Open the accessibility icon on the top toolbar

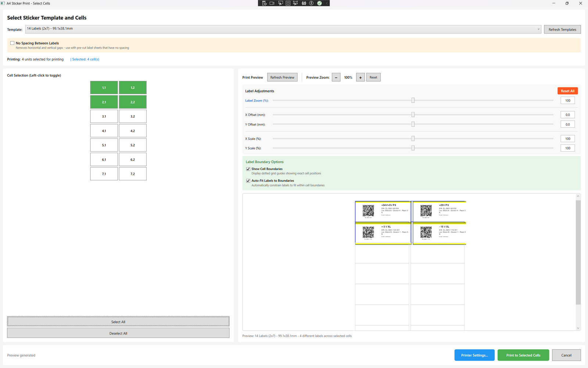[x=311, y=3]
